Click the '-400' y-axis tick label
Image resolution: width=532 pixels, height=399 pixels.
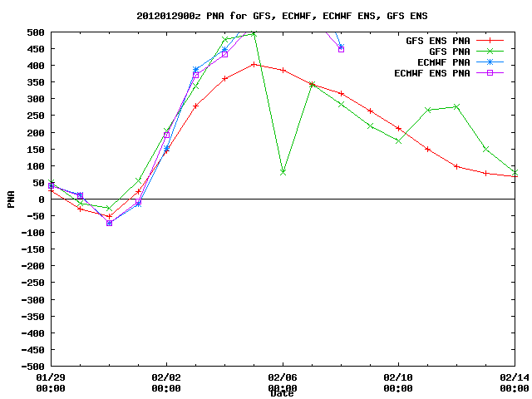point(33,333)
